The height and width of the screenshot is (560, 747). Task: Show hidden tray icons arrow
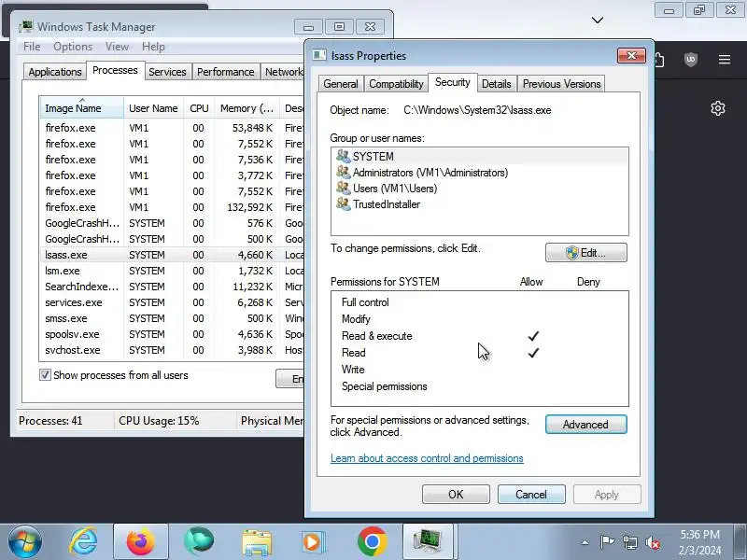coord(585,542)
